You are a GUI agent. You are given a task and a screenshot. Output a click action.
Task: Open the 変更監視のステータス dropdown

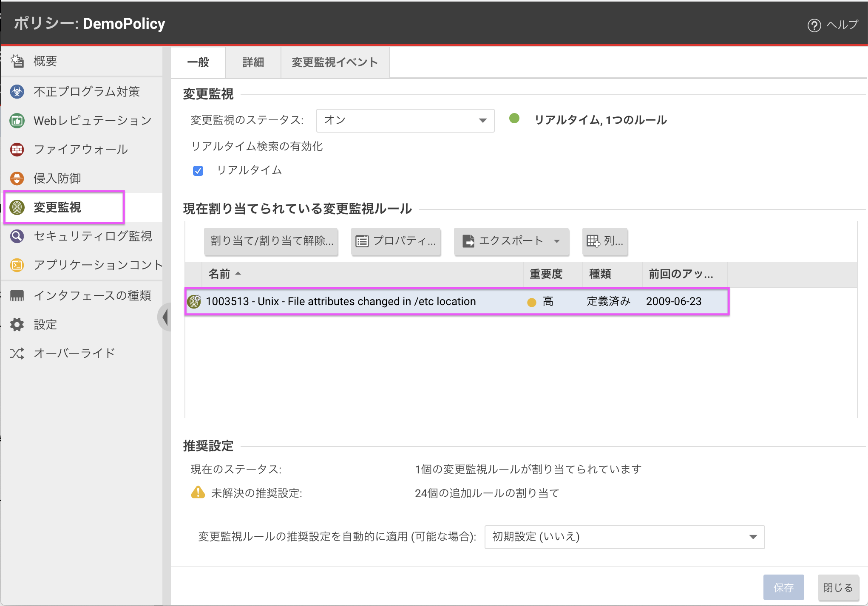[x=404, y=120]
